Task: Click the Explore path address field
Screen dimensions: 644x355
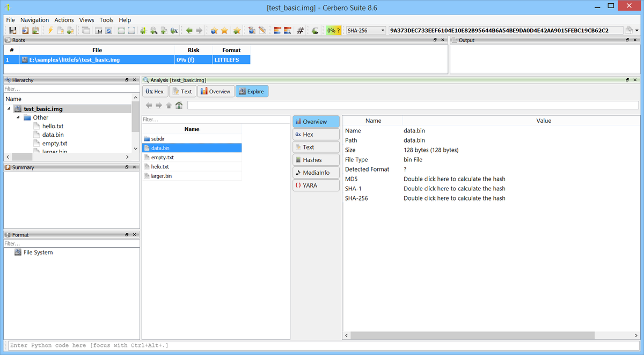Action: (x=413, y=105)
